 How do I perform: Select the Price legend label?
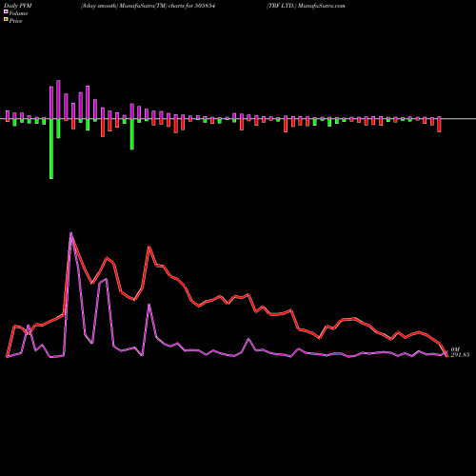coord(15,21)
